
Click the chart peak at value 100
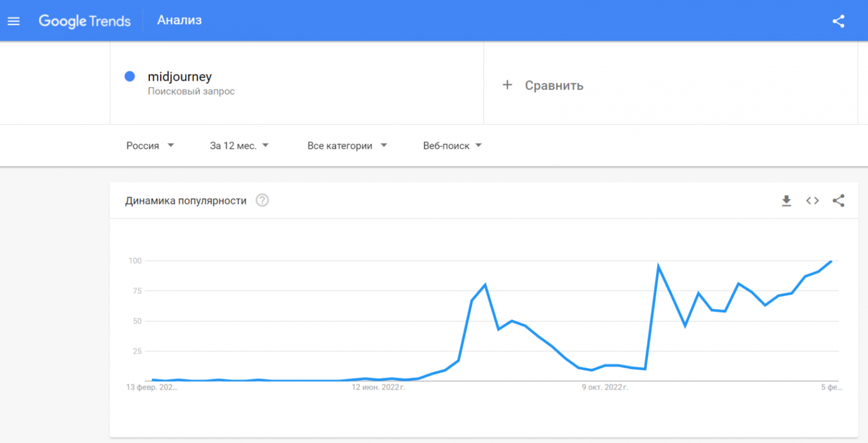pos(831,262)
